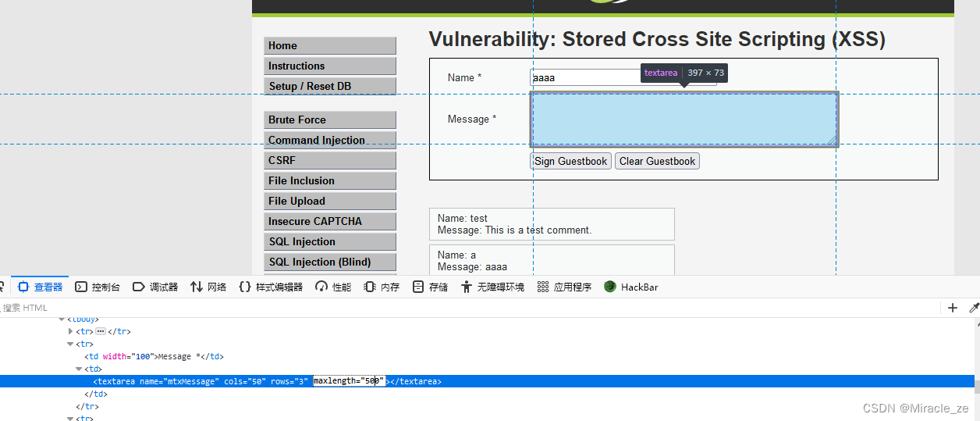Open the File Upload module

pyautogui.click(x=330, y=201)
